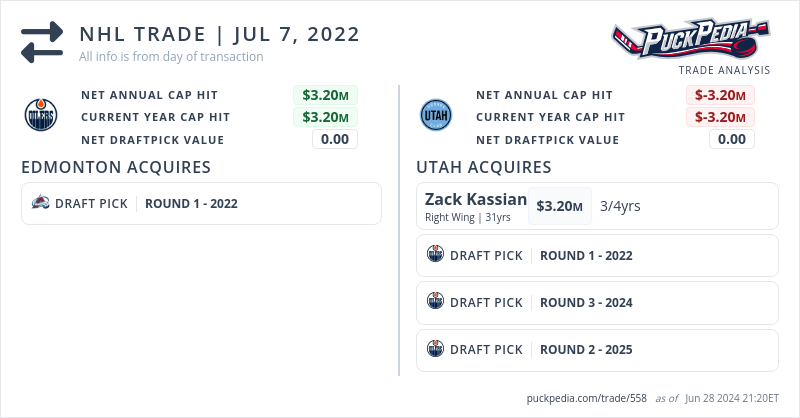Select Utah's Round 2 - 2025 draft pick card
Screen dimensions: 800x418
[x=597, y=349]
